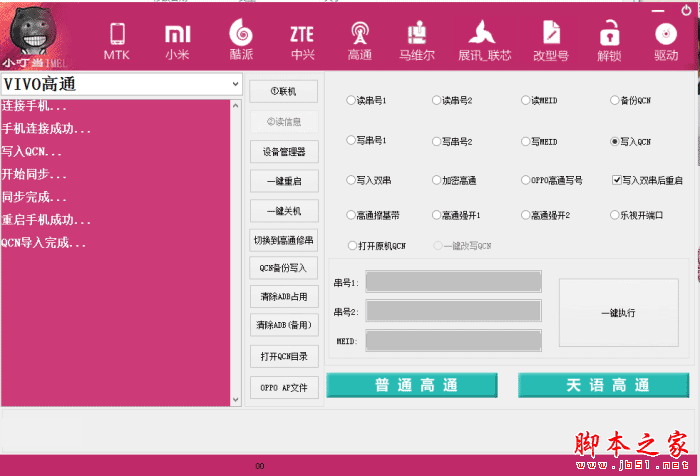Select the 高通强开2 radio button

point(525,215)
